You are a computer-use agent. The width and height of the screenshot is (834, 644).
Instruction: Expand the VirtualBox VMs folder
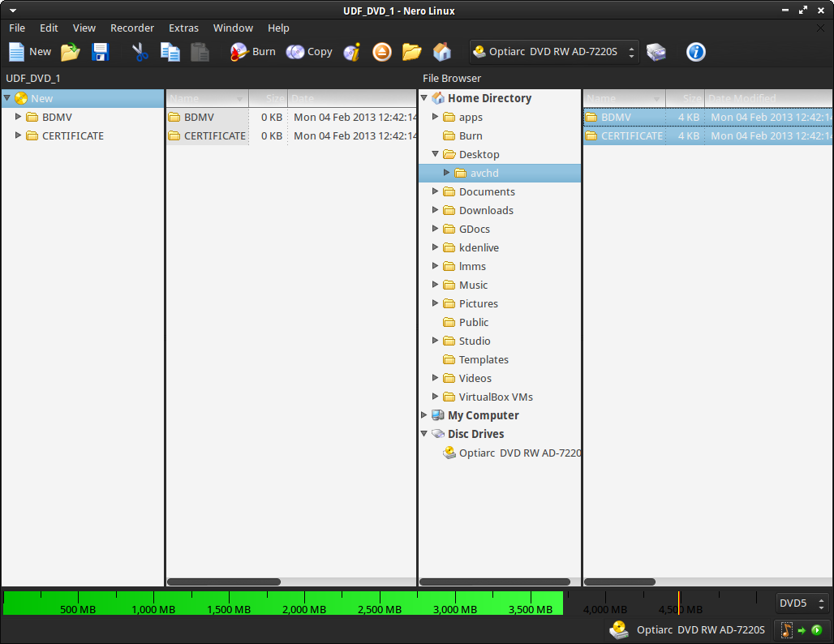point(435,396)
